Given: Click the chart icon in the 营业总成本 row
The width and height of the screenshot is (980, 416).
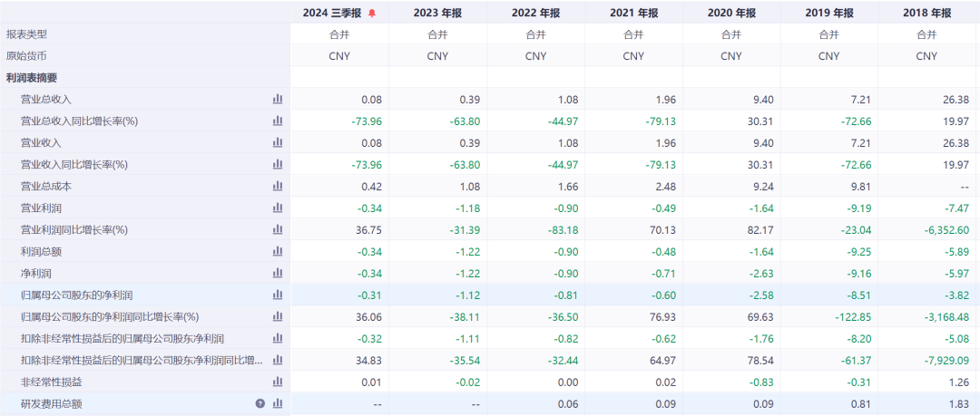Looking at the screenshot, I should pos(278,186).
